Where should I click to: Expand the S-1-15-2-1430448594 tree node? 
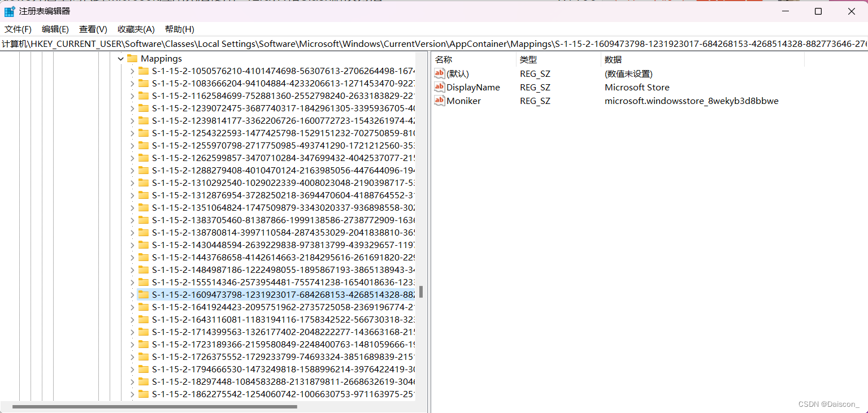(131, 245)
